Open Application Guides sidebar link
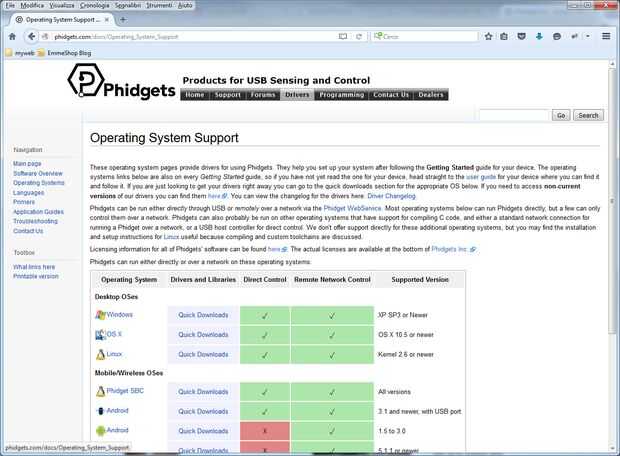 coord(38,212)
